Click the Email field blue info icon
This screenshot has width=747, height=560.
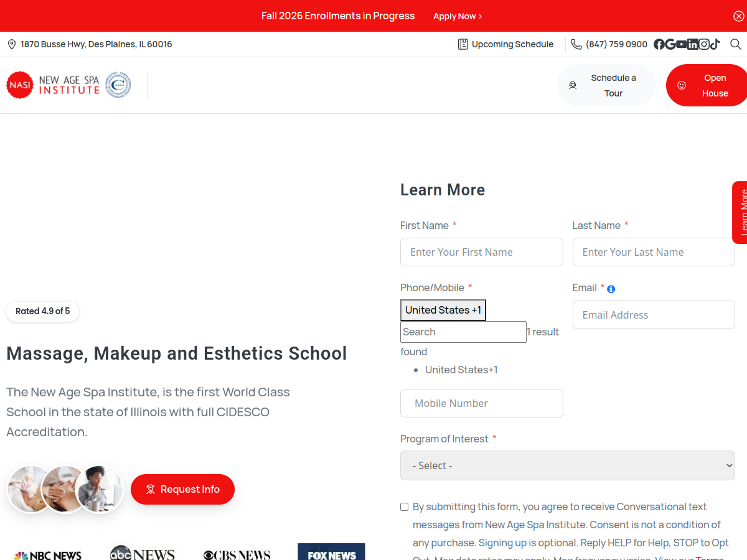(x=611, y=289)
